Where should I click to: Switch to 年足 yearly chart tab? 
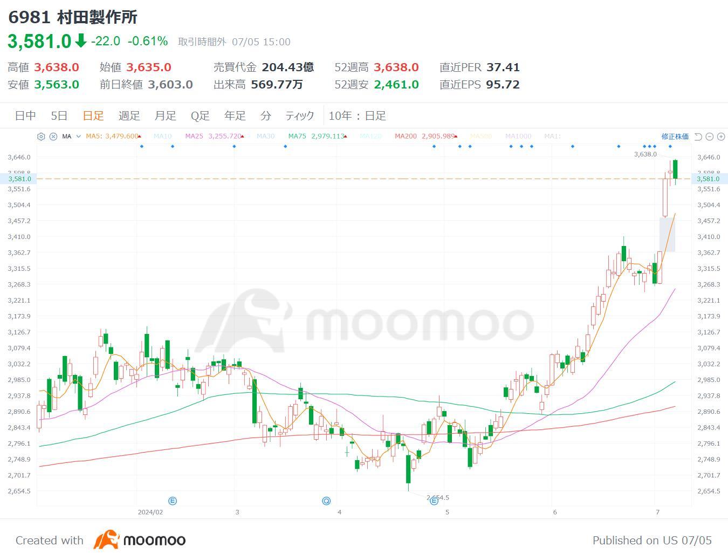[x=235, y=115]
